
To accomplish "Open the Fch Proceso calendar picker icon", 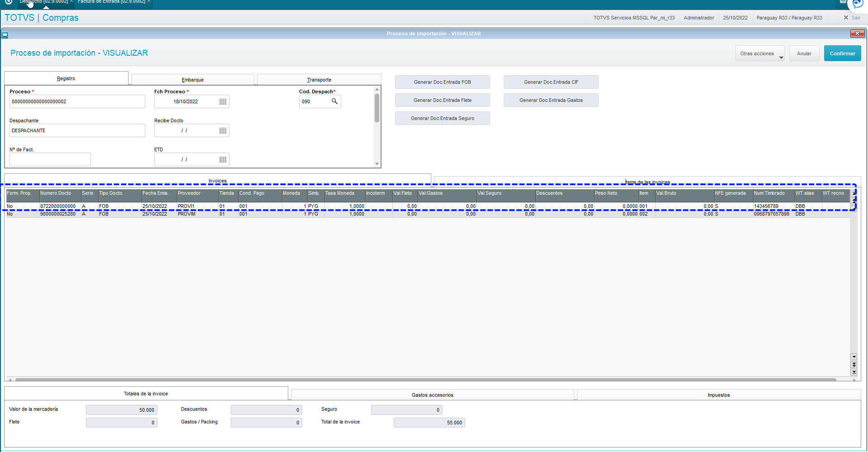I will pyautogui.click(x=223, y=101).
